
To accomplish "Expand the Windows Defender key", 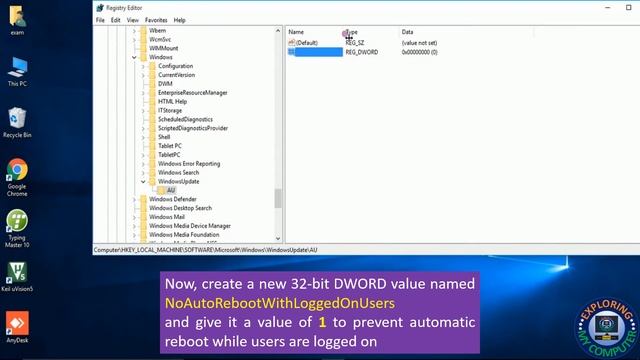I will click(134, 199).
